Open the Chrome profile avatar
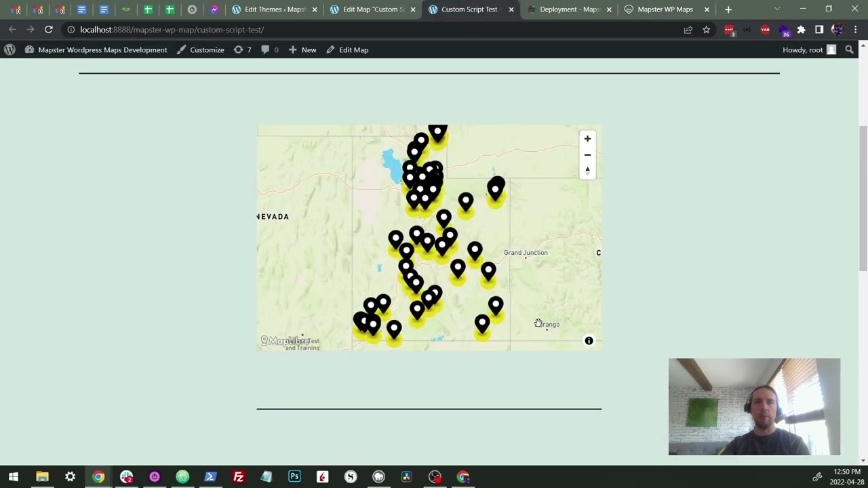 click(837, 30)
